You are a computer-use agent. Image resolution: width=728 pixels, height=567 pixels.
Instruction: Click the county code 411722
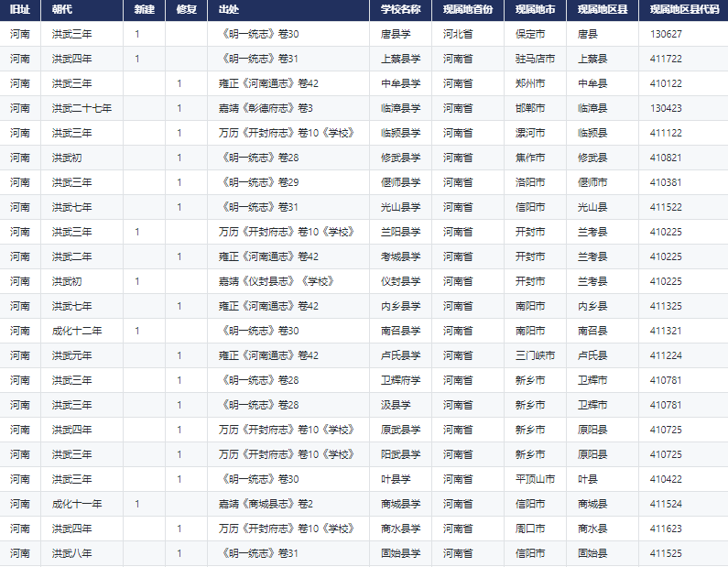pyautogui.click(x=666, y=59)
